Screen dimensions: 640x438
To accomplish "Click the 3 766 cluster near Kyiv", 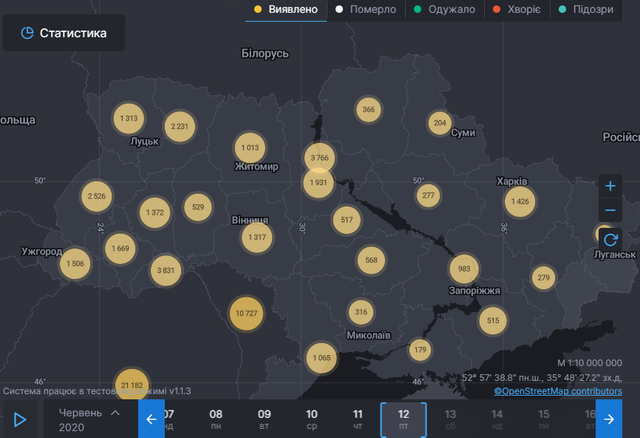I will pyautogui.click(x=320, y=158).
